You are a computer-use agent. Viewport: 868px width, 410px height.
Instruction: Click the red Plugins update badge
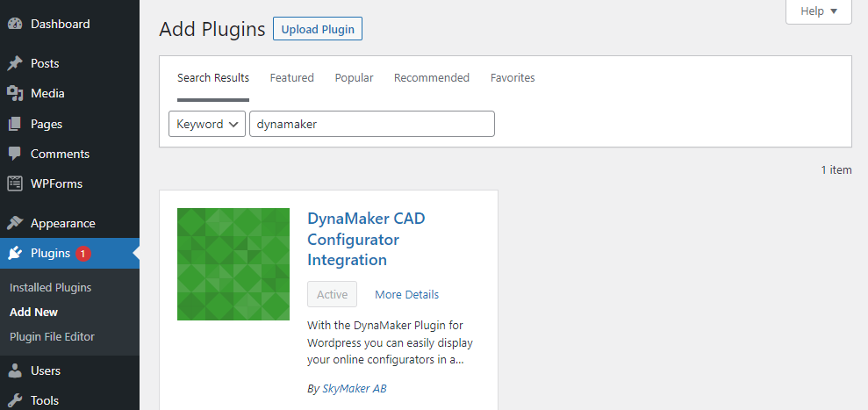[x=83, y=253]
